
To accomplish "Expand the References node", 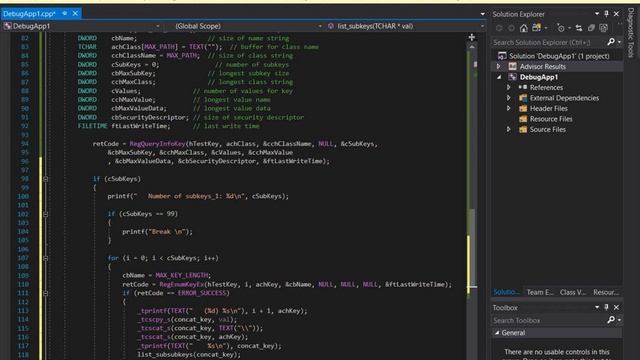I will point(509,87).
